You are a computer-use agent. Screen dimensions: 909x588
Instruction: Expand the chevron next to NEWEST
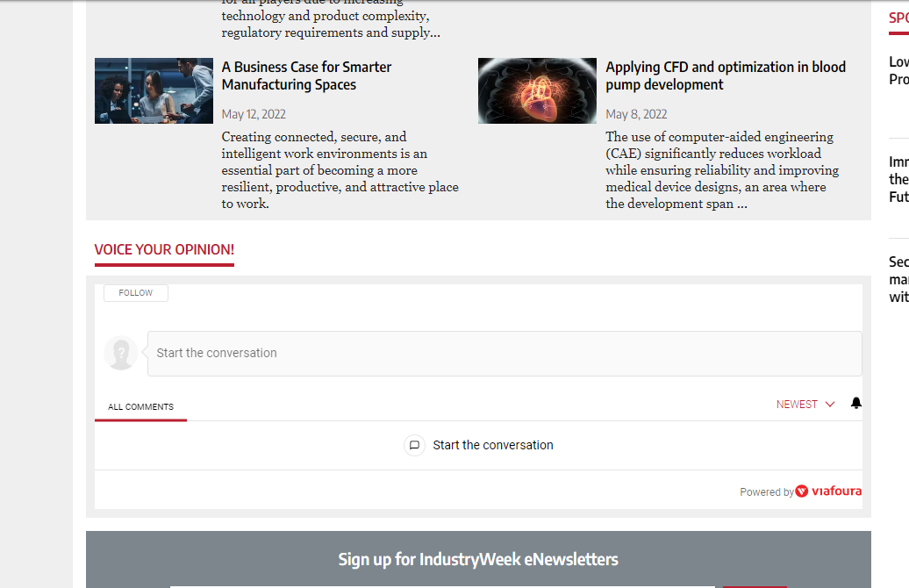click(x=830, y=405)
